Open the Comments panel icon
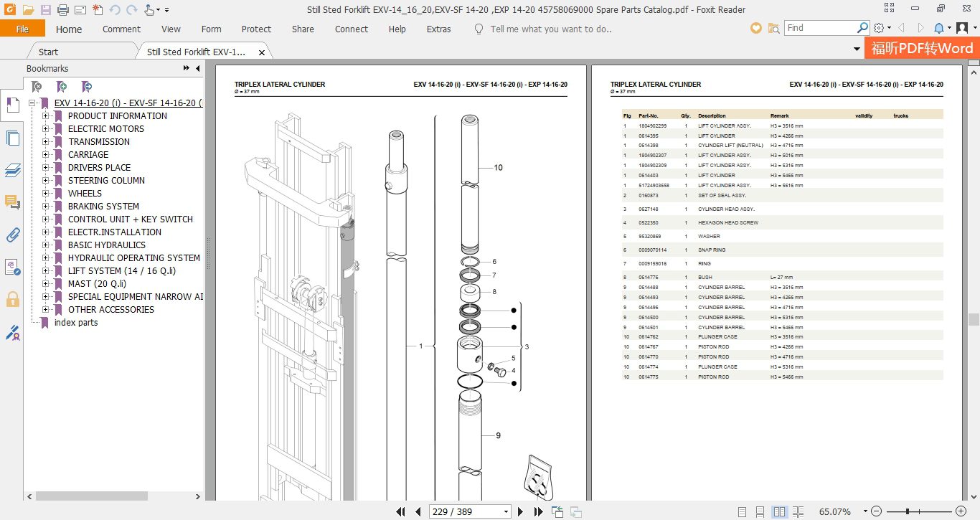The height and width of the screenshot is (520, 980). [x=12, y=202]
